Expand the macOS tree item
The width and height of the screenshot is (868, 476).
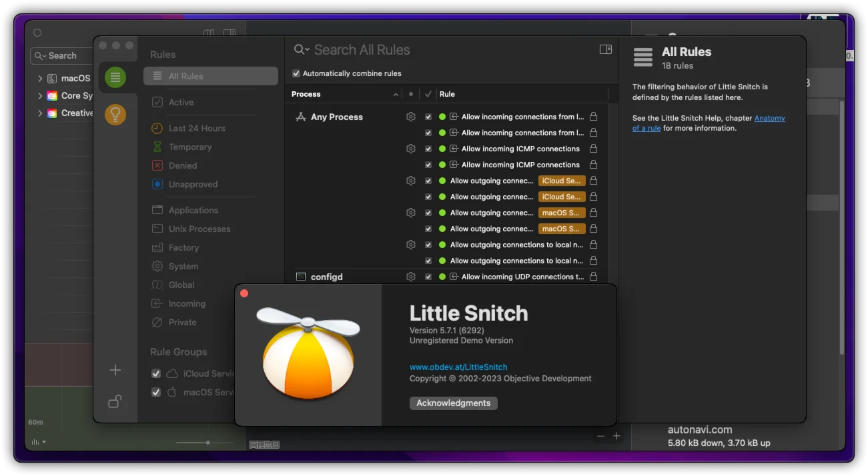pyautogui.click(x=40, y=78)
